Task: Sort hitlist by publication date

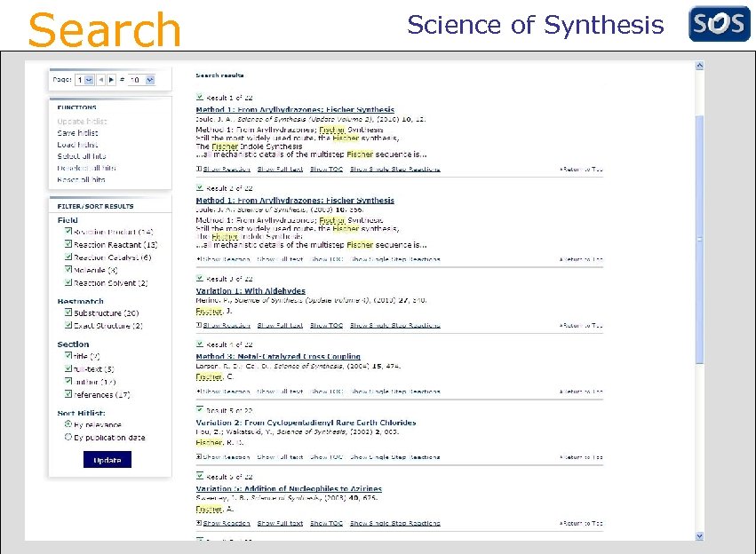Action: 68,437
